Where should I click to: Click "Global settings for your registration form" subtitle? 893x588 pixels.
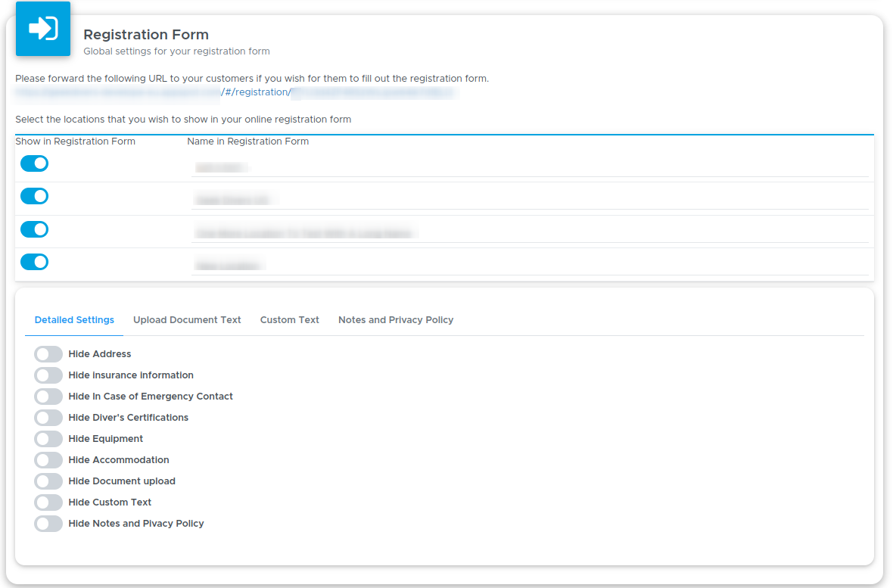pos(176,51)
